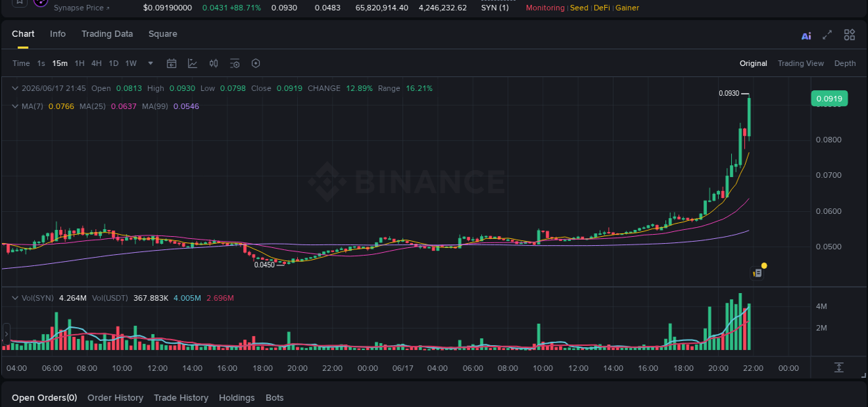Click the Vol(USDT) label
Screen dimensions: 868x407
point(110,298)
